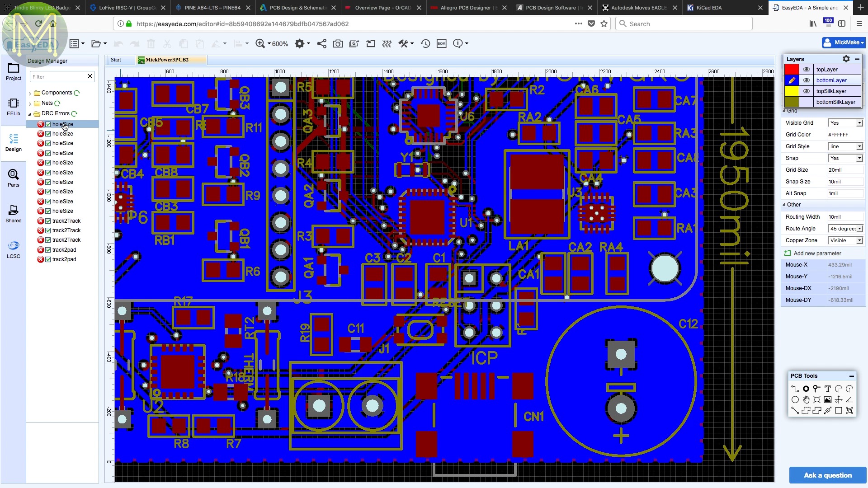Open the Route Angle dropdown
The width and height of the screenshot is (868, 488).
pos(845,229)
